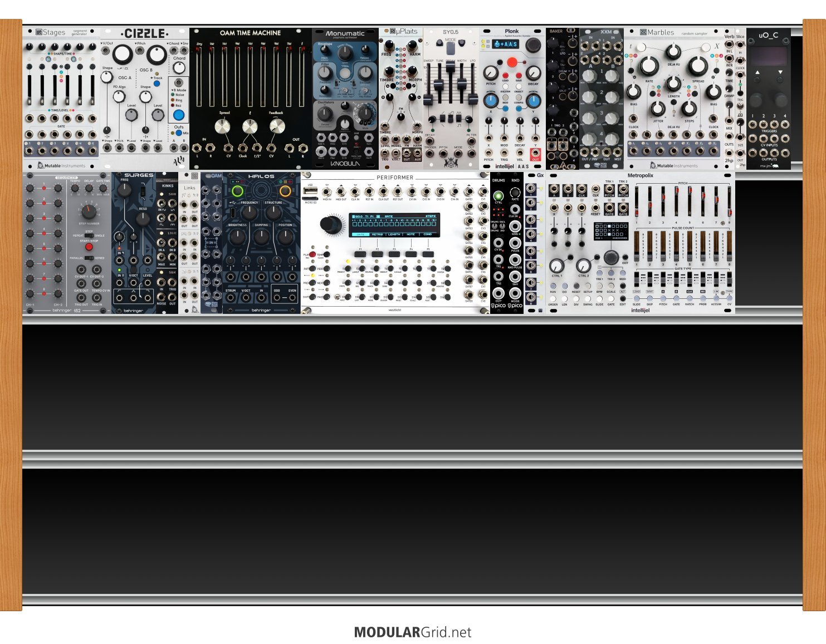Viewport: 826px width, 644px height.
Task: Click the F1 button on Performer
Action: pyautogui.click(x=360, y=254)
